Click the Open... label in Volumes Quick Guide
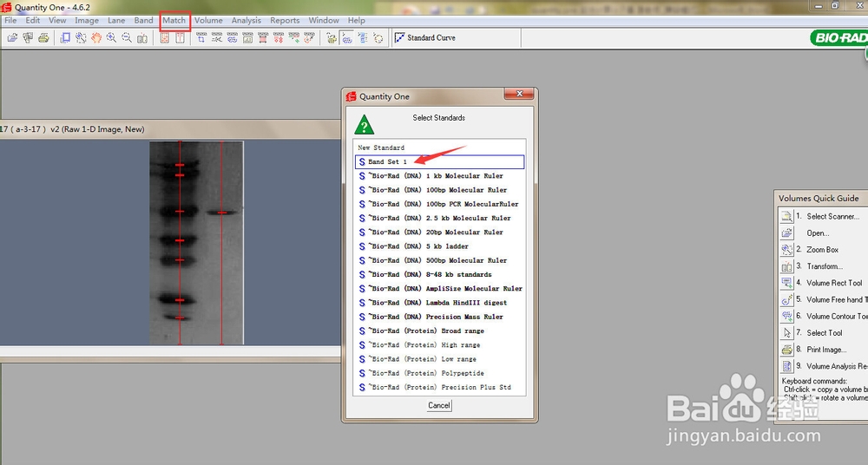The image size is (868, 465). [818, 233]
